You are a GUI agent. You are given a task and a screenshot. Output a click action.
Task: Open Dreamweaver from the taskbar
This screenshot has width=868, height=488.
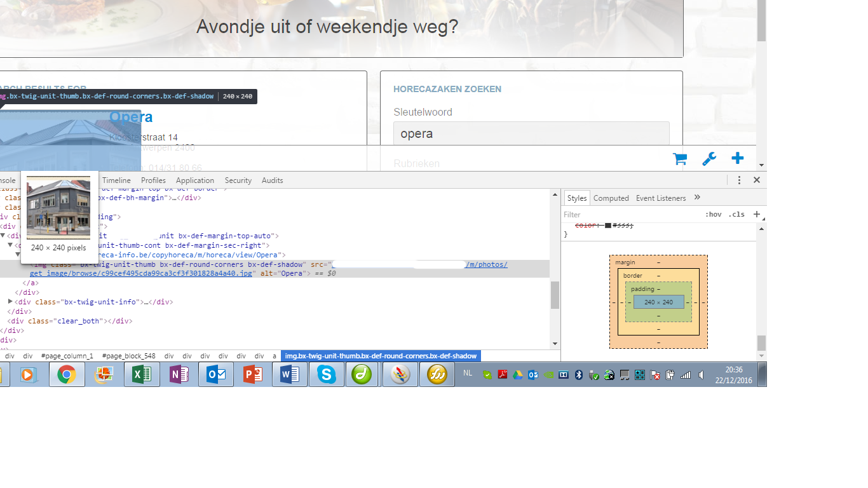pos(362,375)
